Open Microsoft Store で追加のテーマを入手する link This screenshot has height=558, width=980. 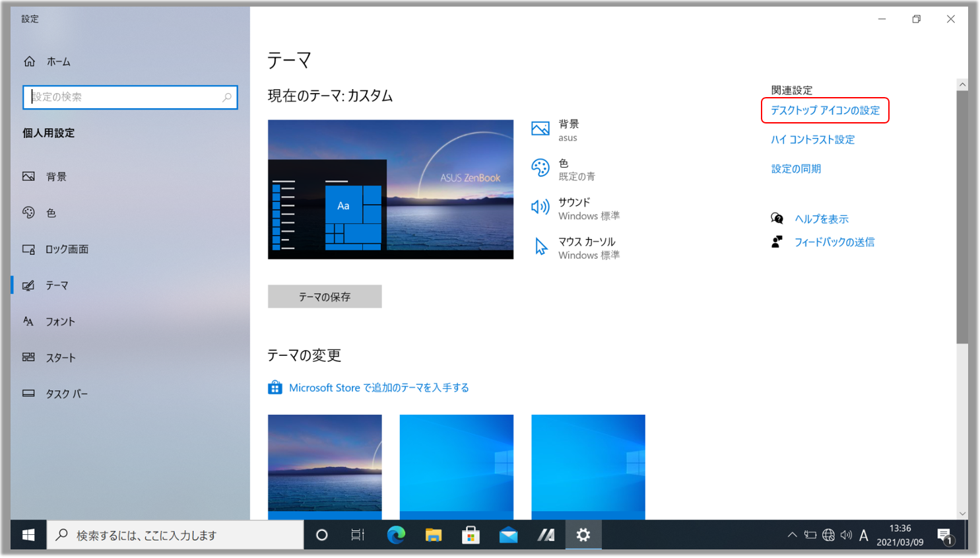click(379, 388)
